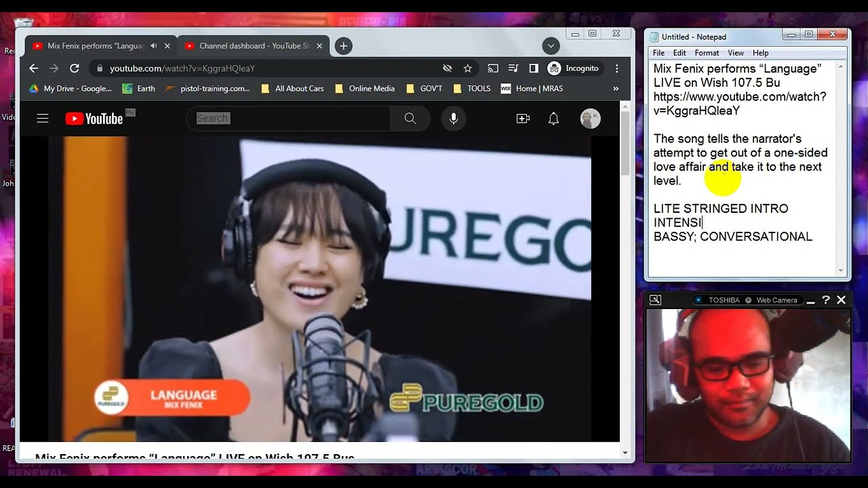
Task: Click the Create video icon
Action: pyautogui.click(x=523, y=119)
